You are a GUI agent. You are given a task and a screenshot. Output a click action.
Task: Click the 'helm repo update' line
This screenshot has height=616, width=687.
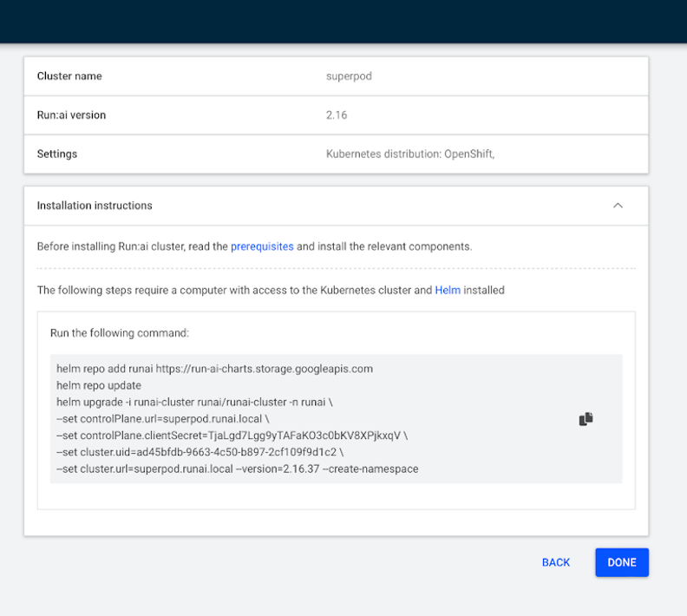pos(98,385)
